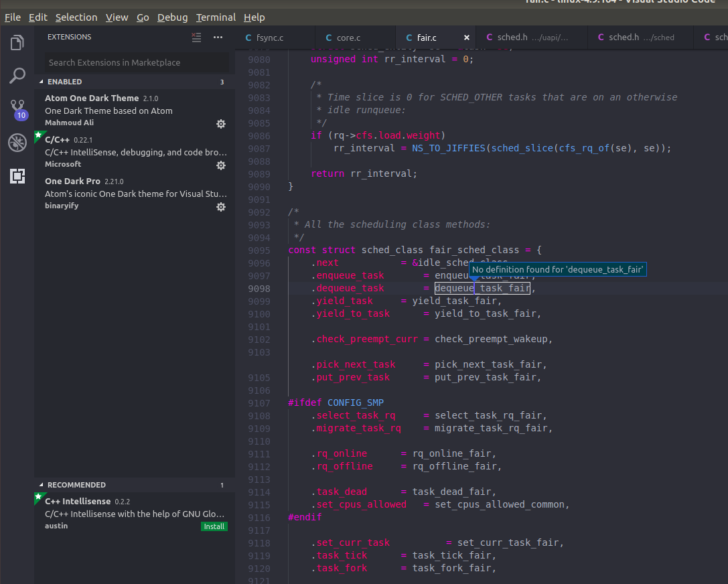Viewport: 728px width, 584px height.
Task: Open the Terminal menu
Action: (x=216, y=17)
